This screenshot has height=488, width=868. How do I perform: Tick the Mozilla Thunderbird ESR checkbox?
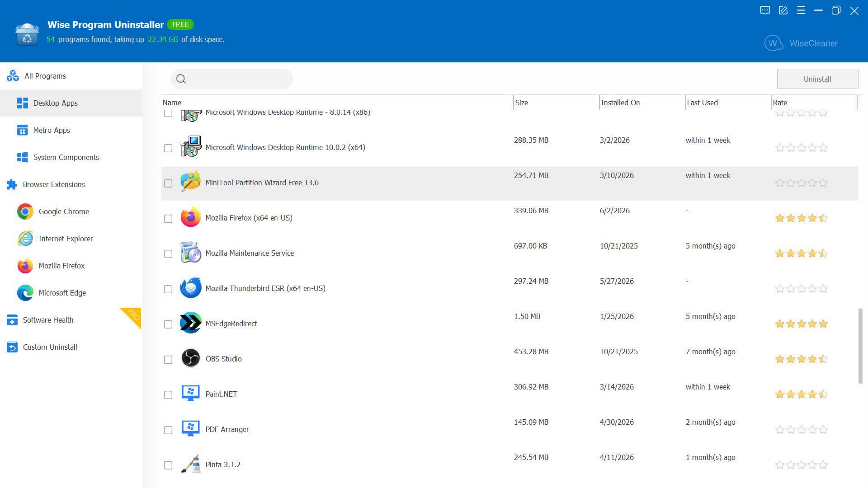pyautogui.click(x=168, y=289)
